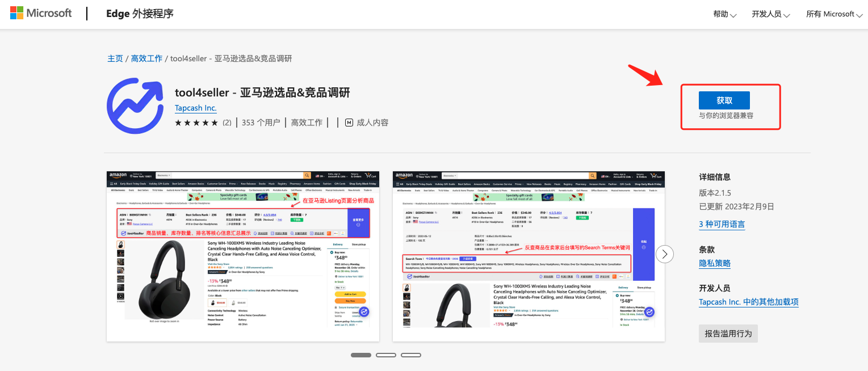
Task: Click the 详细信息 heading
Action: (715, 177)
